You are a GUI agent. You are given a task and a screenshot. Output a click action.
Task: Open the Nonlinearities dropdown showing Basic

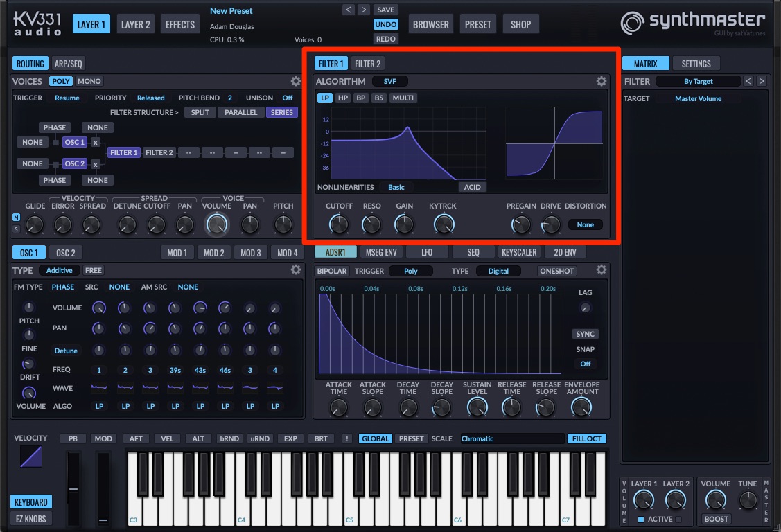[396, 187]
